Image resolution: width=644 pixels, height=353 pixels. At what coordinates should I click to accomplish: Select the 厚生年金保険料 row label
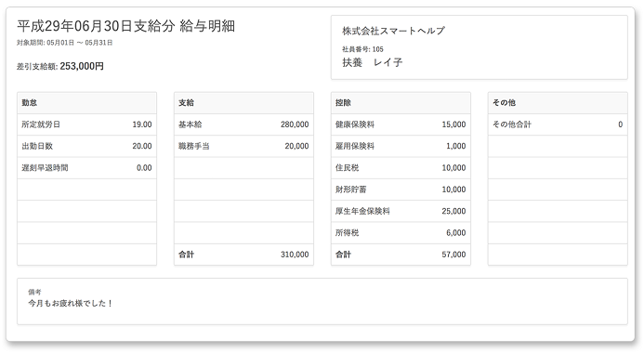362,212
